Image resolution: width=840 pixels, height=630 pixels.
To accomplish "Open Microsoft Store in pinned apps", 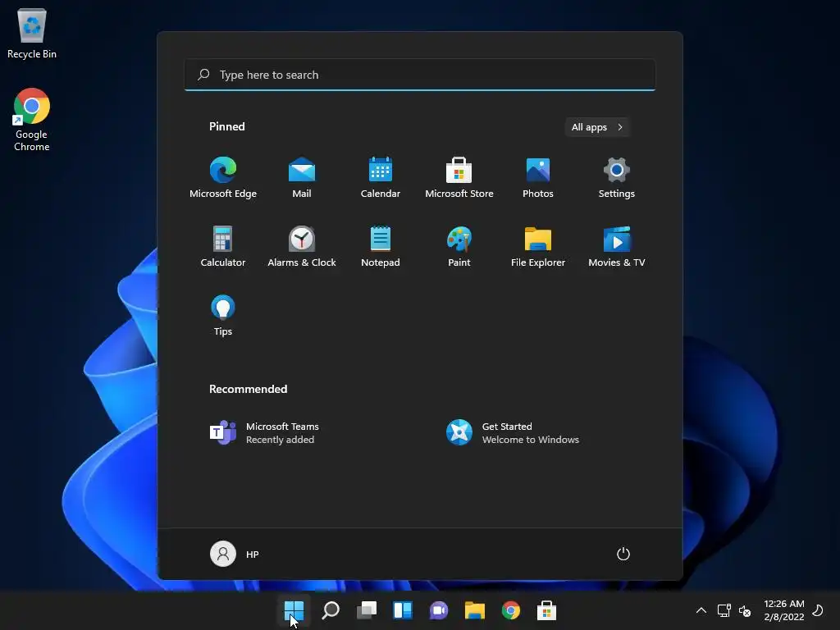I will (x=459, y=177).
